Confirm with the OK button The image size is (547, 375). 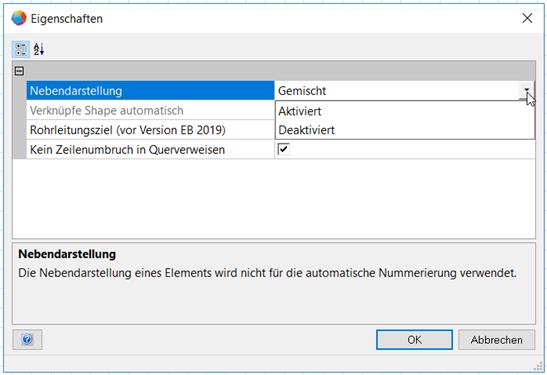(414, 340)
